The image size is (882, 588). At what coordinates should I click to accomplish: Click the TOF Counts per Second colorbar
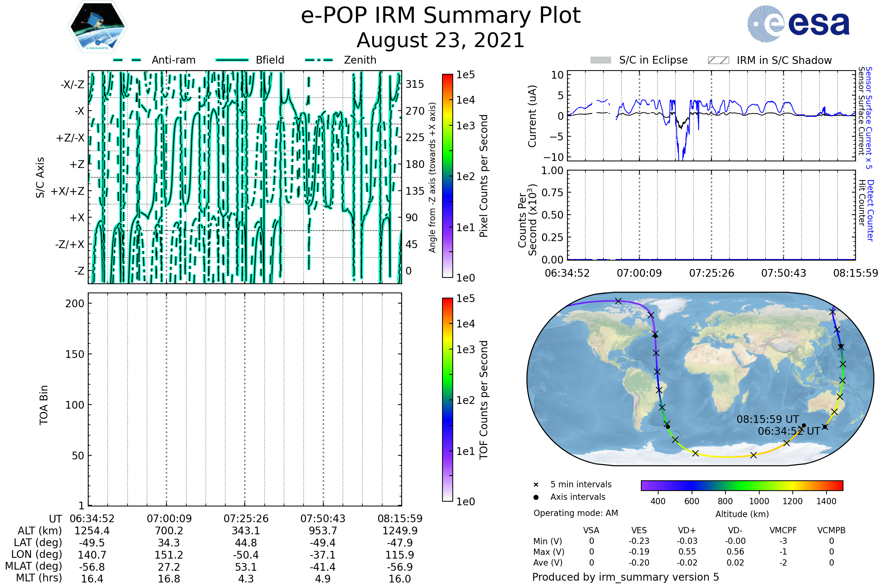pos(447,399)
